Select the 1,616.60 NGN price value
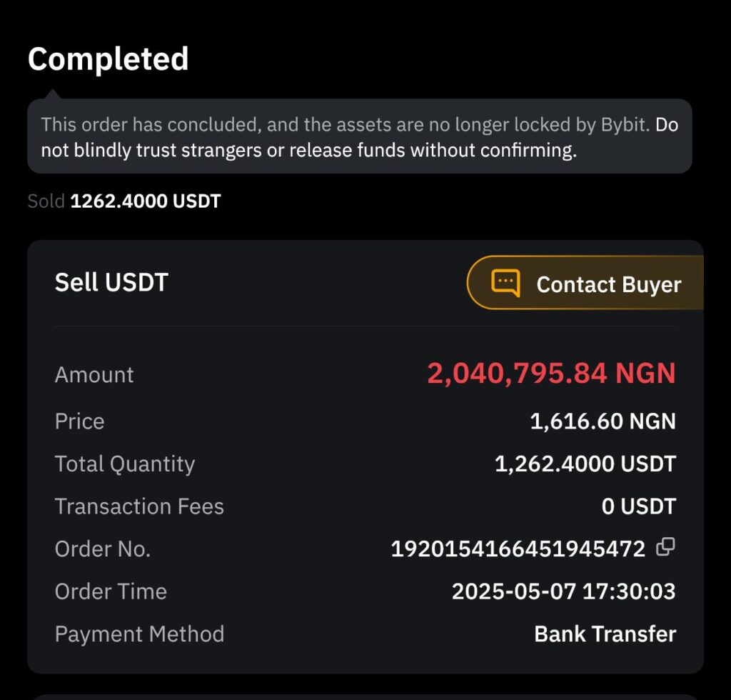Screen dimensions: 731x700 [603, 421]
